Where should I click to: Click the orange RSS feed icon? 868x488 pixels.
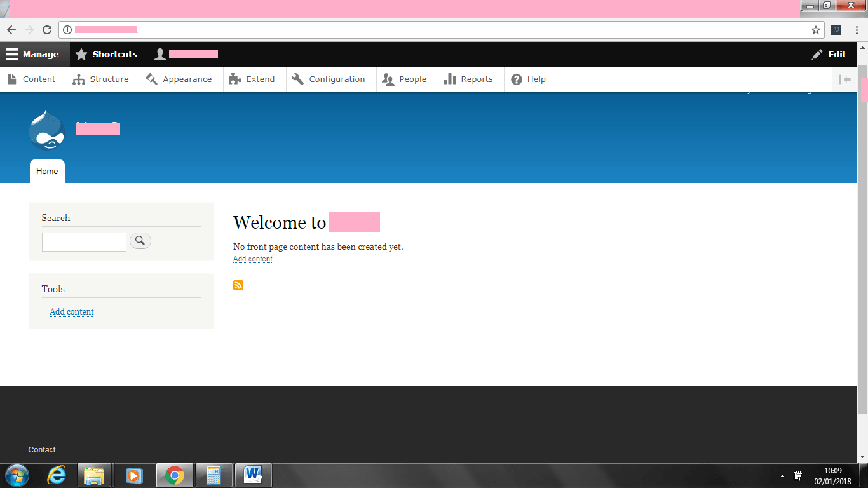(x=238, y=285)
